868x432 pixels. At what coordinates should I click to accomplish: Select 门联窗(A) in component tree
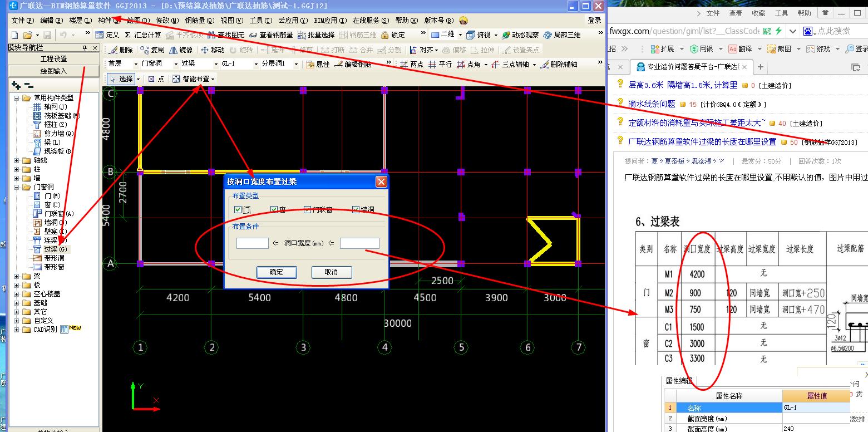[59, 214]
